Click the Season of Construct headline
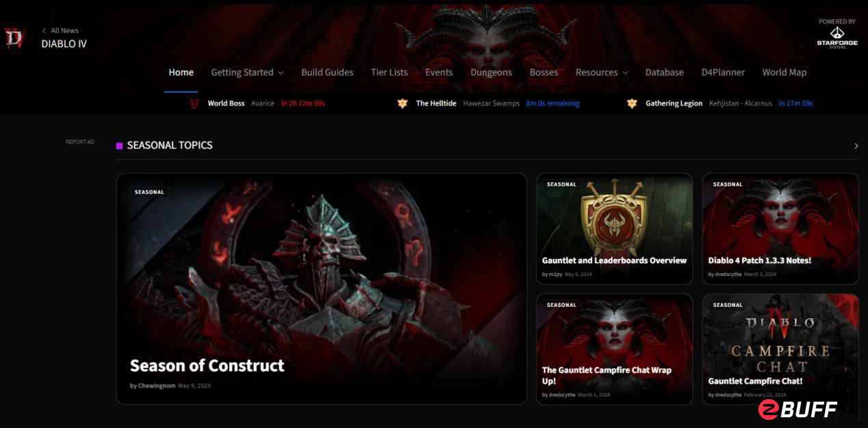 tap(207, 366)
